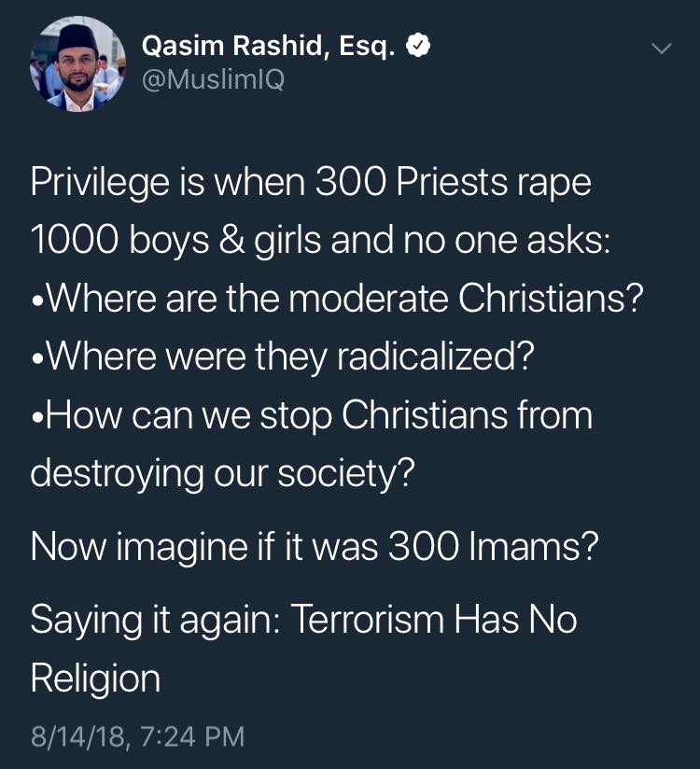Open Qasim Rashid's profile picture
The height and width of the screenshot is (769, 700).
pyautogui.click(x=78, y=64)
